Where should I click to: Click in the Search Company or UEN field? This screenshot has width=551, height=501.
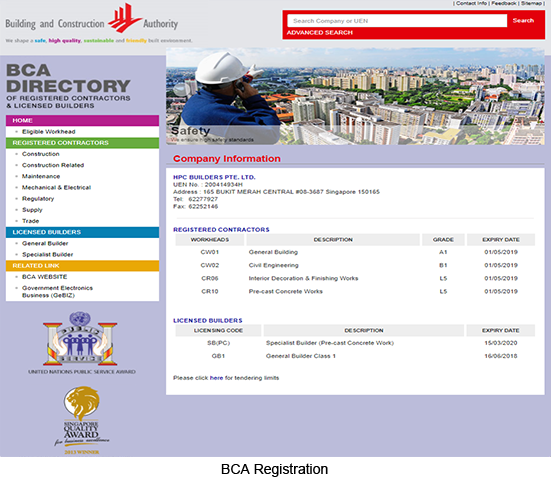tap(397, 21)
